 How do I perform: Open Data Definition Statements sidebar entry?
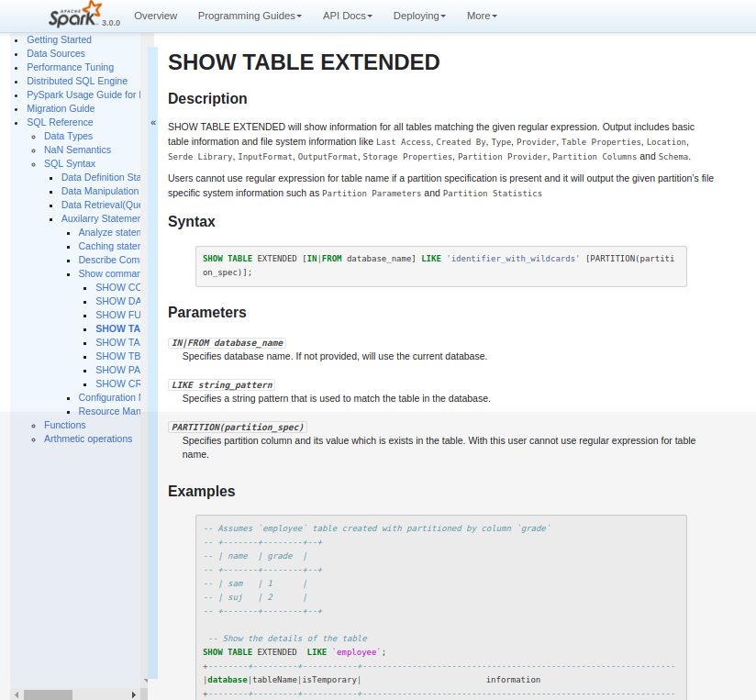(x=101, y=177)
